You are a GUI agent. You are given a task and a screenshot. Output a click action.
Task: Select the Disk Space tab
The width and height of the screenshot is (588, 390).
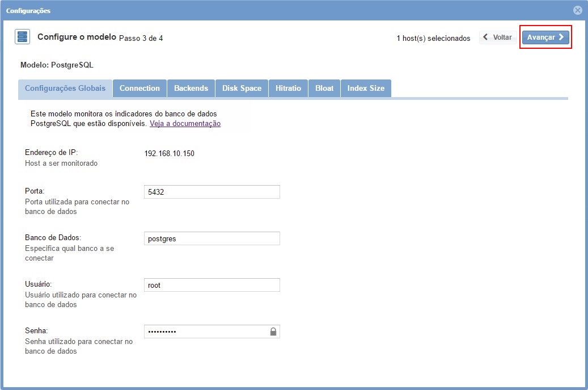pos(242,89)
